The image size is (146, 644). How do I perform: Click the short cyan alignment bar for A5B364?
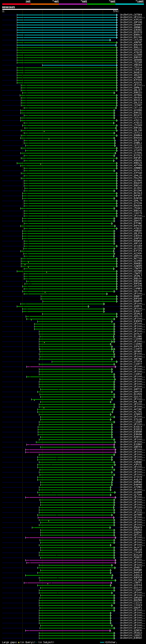80,65
